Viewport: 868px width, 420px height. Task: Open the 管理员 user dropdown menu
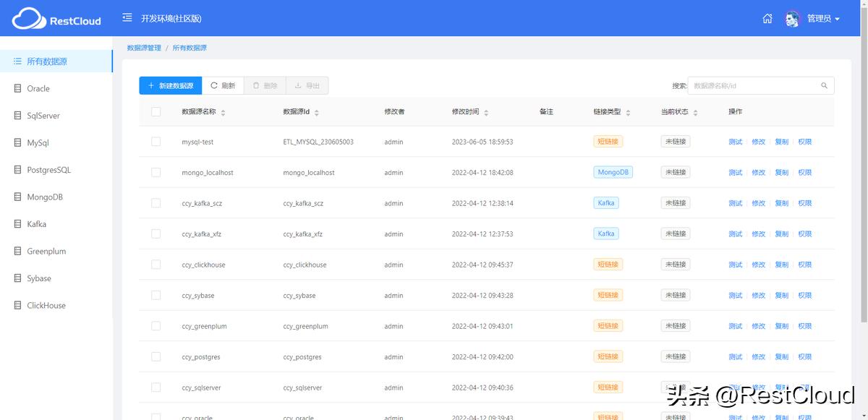pyautogui.click(x=823, y=19)
